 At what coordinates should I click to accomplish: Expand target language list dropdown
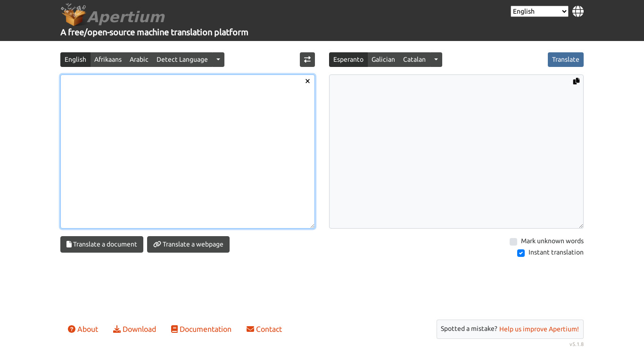click(436, 59)
